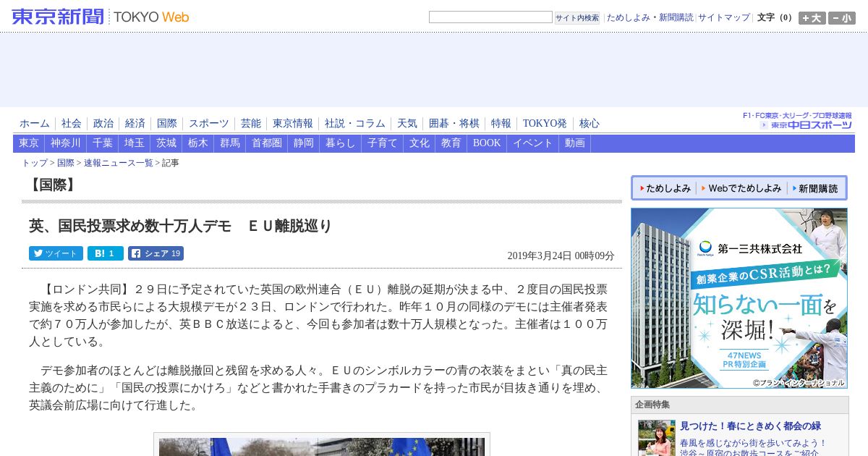This screenshot has height=456, width=868.
Task: Click the Facebook シェア 19 button
Action: 156,253
